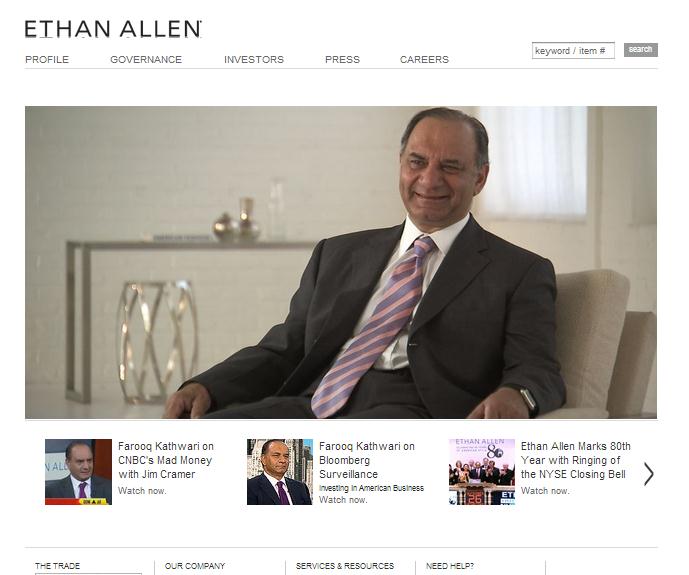Open the Profile menu
The width and height of the screenshot is (689, 575).
[47, 60]
